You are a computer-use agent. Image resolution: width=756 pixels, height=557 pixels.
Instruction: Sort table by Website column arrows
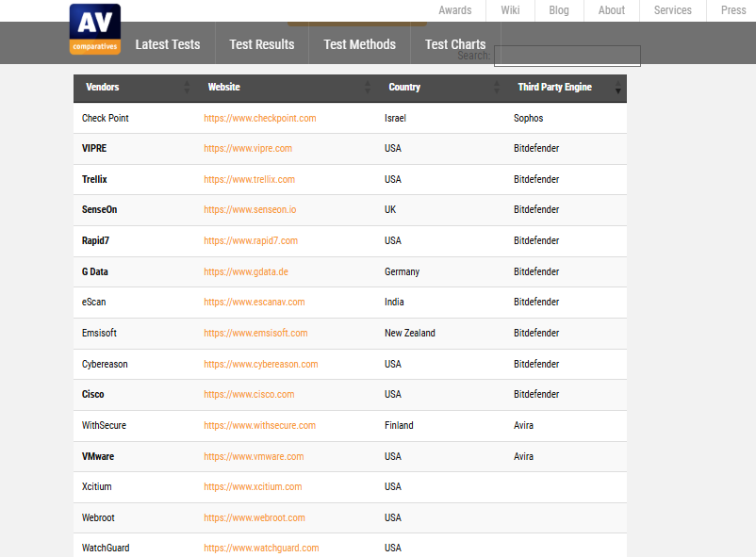(x=368, y=88)
